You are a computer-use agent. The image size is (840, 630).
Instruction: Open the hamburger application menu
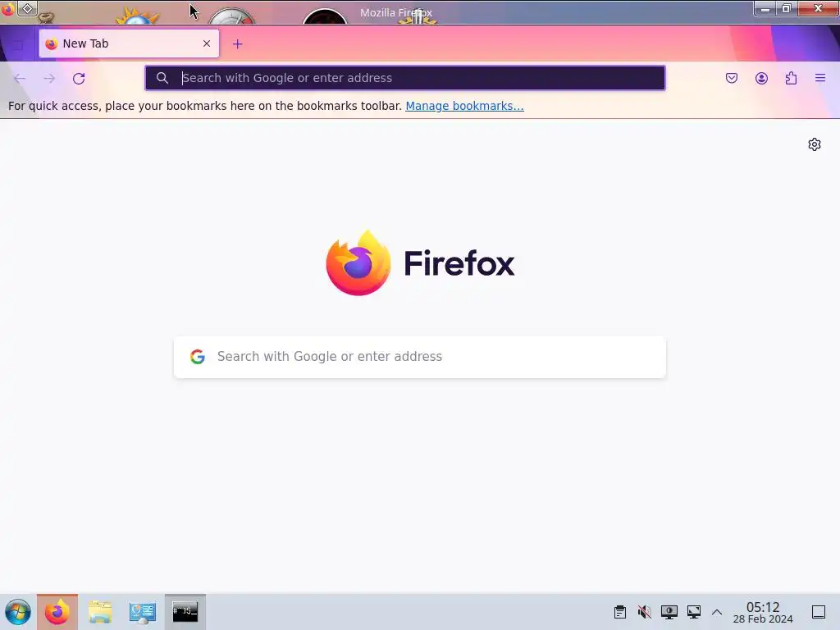[820, 78]
